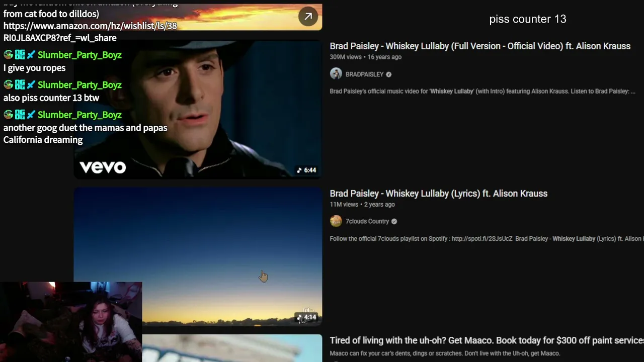The image size is (644, 362).
Task: Click the description starting "Follow the official 7clouds playlist"
Action: [x=487, y=239]
